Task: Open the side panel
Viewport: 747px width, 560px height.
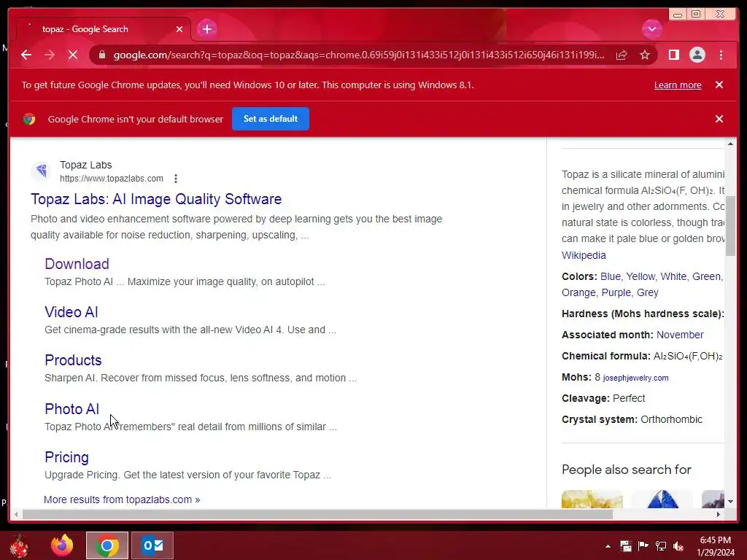Action: coord(673,55)
